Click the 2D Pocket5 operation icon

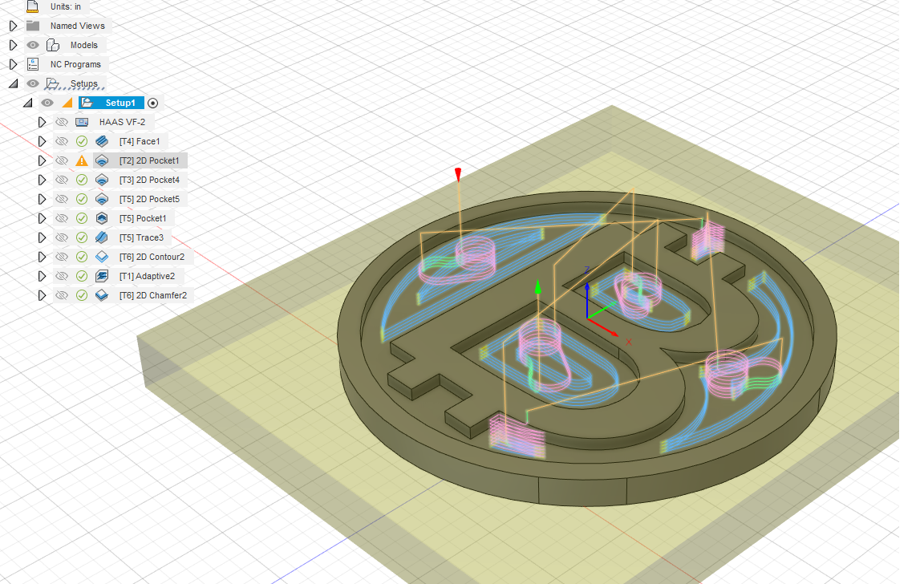tap(102, 199)
